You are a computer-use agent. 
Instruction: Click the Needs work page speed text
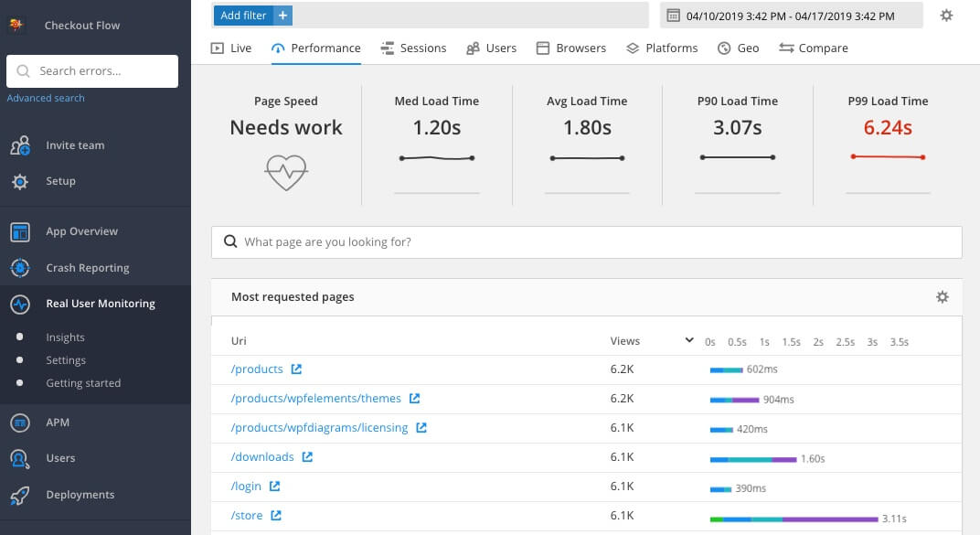pyautogui.click(x=286, y=127)
